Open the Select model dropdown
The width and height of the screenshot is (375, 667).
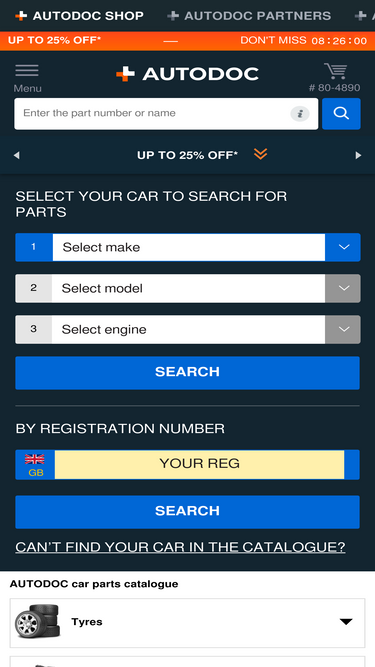click(188, 288)
